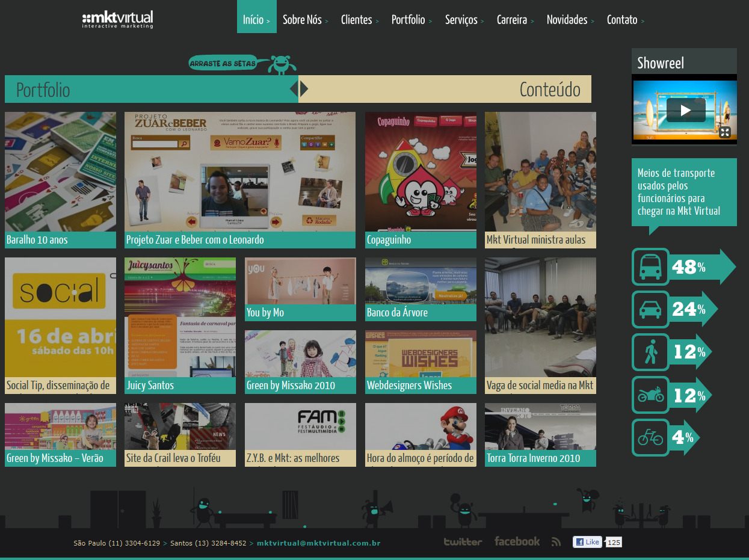Open the Juicy Santos thumbnail
The image size is (749, 560).
coord(180,318)
